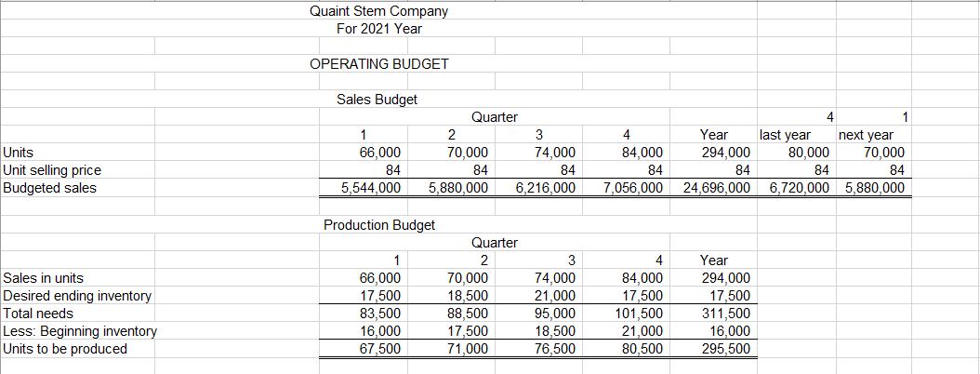Select the 'Quaint Stem Company' title cell

click(378, 11)
